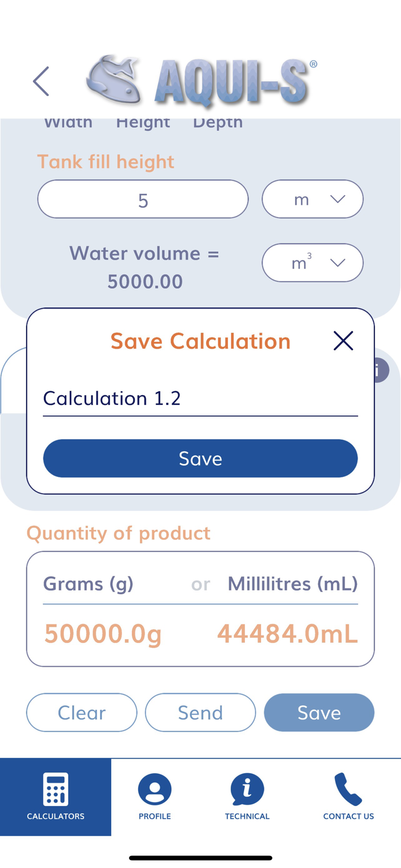Open water volume unit dropdown

point(312,263)
